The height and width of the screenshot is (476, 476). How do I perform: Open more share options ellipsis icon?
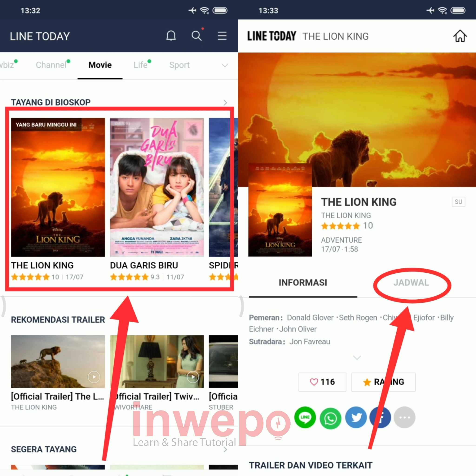404,417
